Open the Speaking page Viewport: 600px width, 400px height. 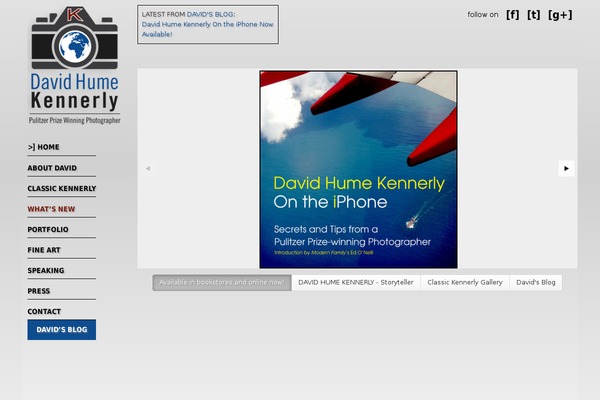[x=46, y=270]
